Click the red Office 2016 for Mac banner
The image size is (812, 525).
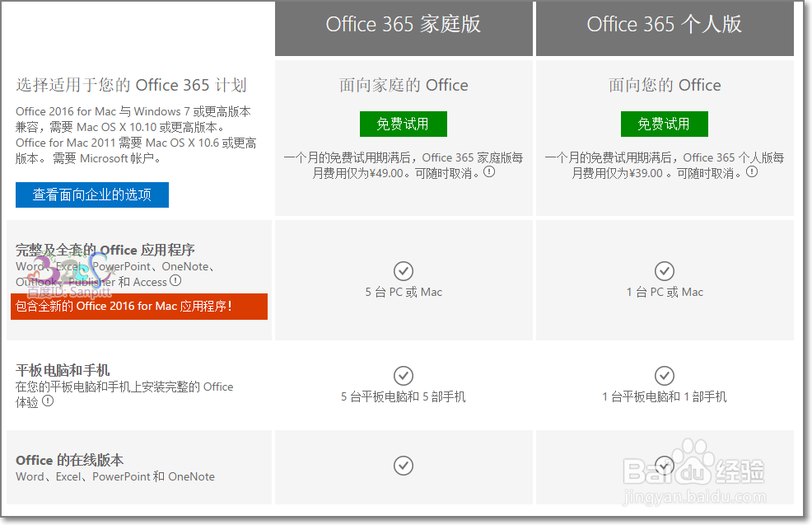tap(139, 307)
